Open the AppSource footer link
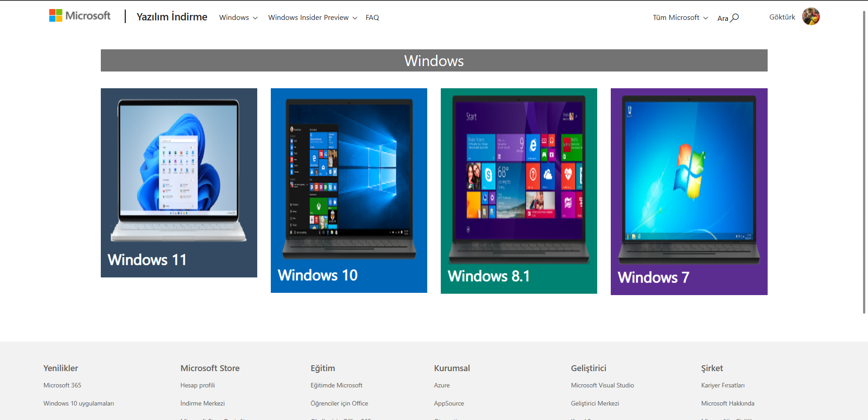 (x=449, y=403)
